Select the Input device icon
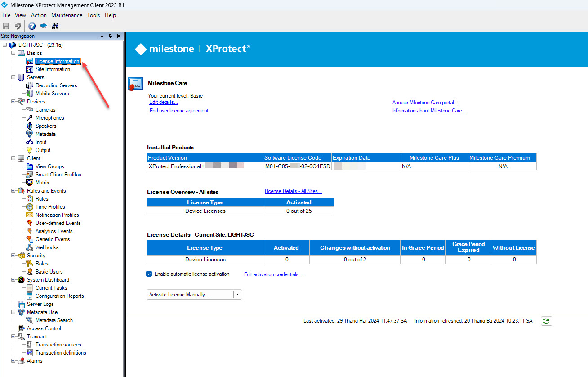Viewport: 588px width, 377px height. [30, 142]
